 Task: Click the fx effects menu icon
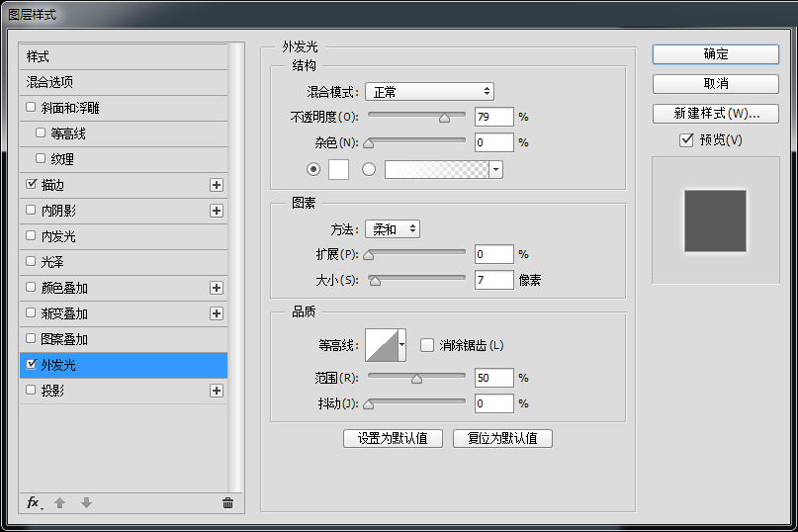[x=34, y=502]
